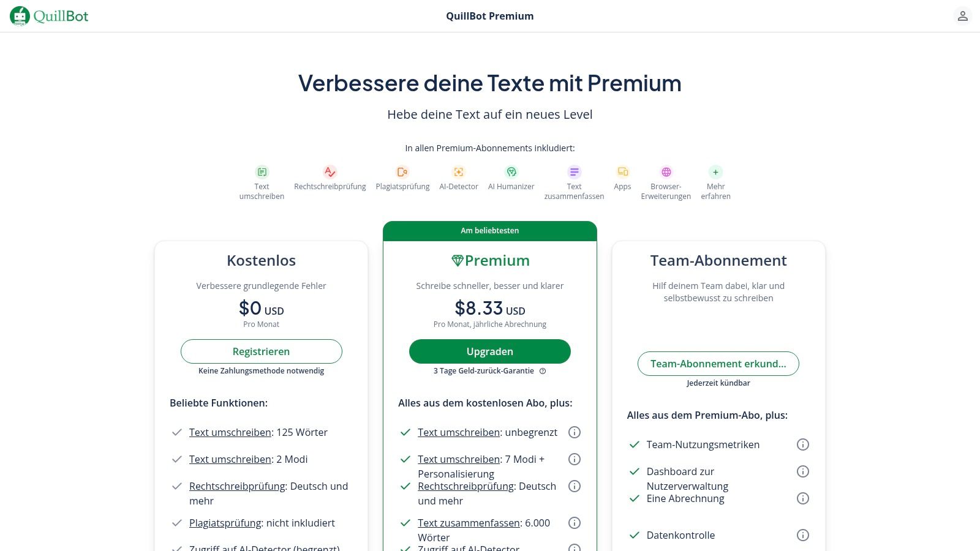Image resolution: width=980 pixels, height=551 pixels.
Task: Select the AI Humanizer feature icon
Action: pyautogui.click(x=511, y=172)
